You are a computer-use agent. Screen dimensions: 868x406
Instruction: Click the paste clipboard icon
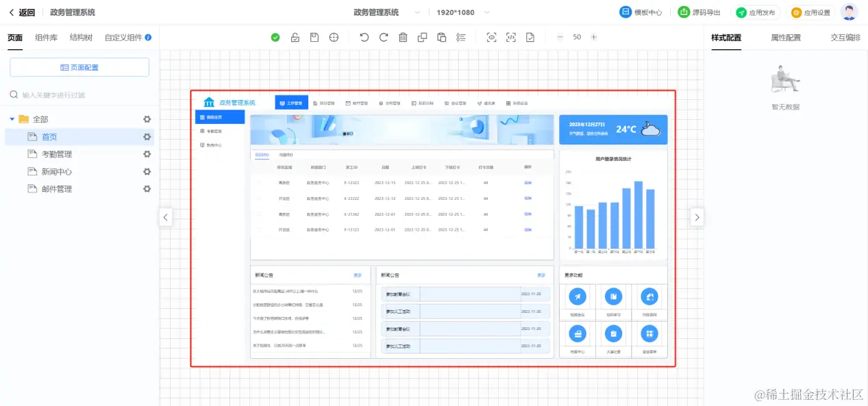tap(441, 38)
